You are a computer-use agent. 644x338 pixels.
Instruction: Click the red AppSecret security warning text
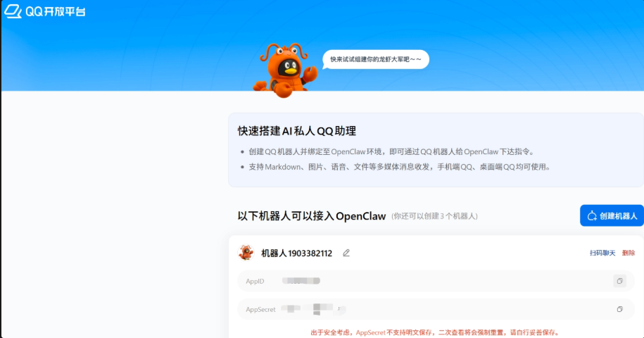click(x=434, y=332)
